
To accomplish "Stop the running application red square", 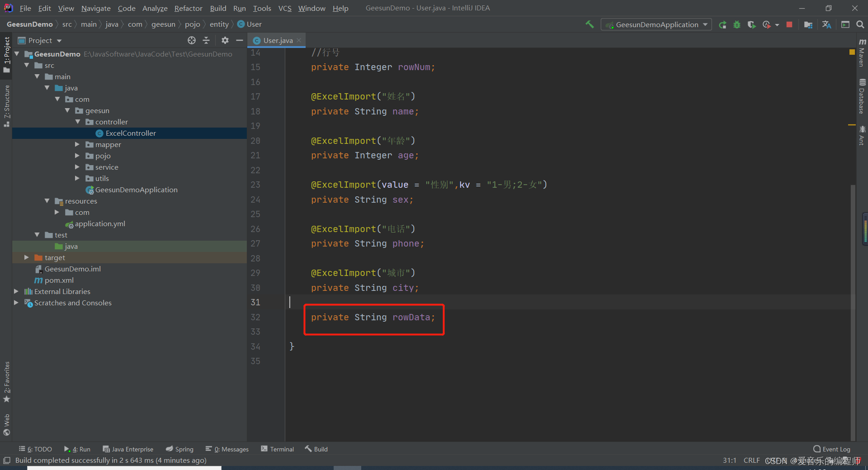I will point(789,24).
